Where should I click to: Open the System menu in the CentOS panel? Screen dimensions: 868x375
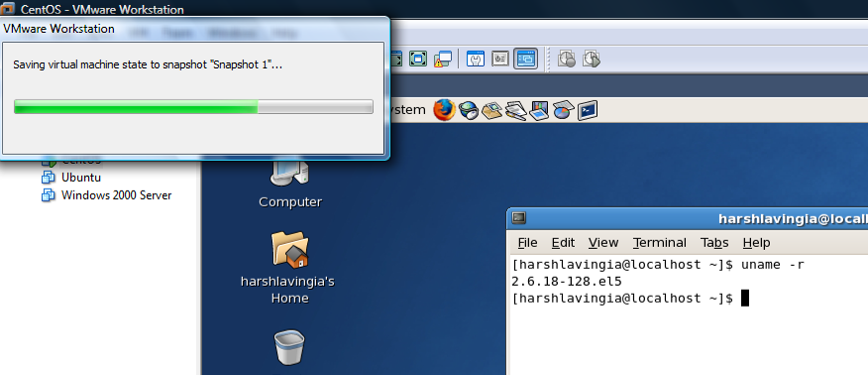(x=408, y=110)
